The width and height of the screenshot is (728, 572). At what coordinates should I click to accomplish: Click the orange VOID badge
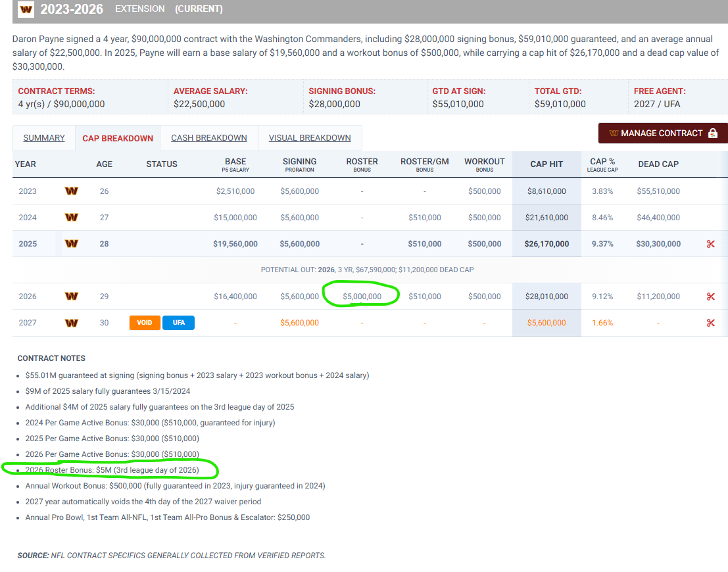tap(145, 323)
